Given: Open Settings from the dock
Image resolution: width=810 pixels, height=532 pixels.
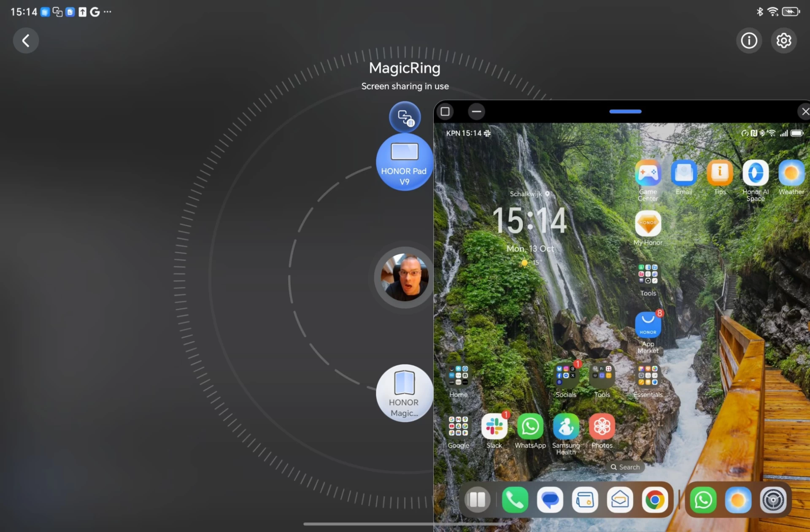Looking at the screenshot, I should tap(773, 500).
